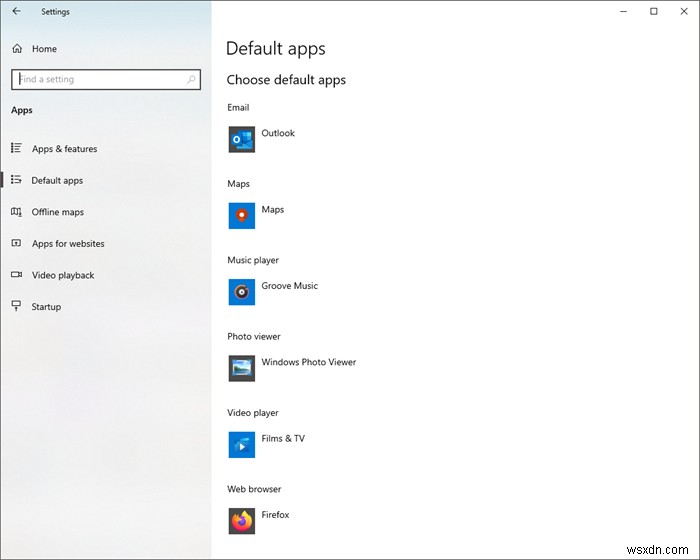The width and height of the screenshot is (700, 560).
Task: Open Apps & features section
Action: 64,149
